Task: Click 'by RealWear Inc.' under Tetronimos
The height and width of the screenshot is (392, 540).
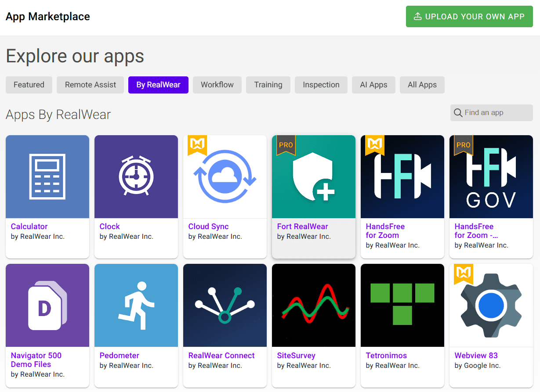Action: coord(393,366)
